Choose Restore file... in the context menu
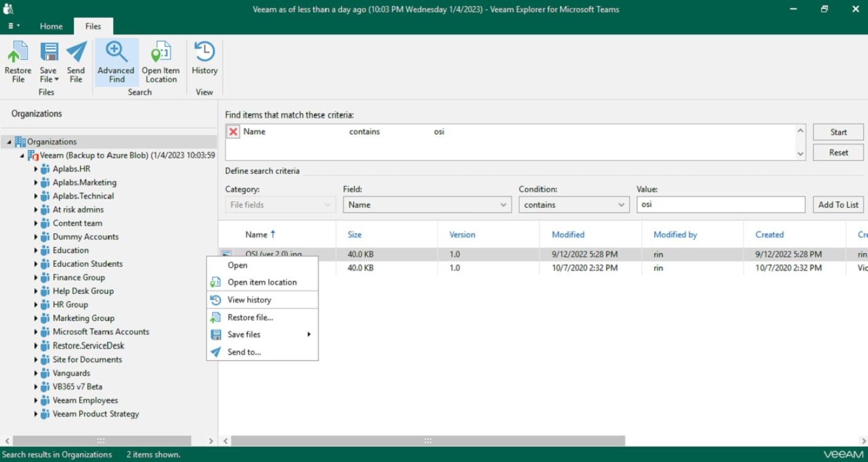 [262, 317]
